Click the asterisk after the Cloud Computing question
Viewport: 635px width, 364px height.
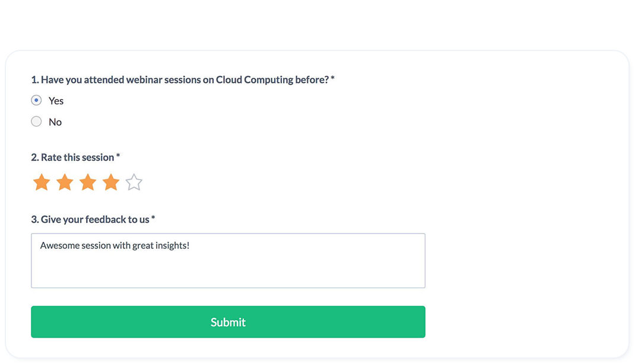333,79
